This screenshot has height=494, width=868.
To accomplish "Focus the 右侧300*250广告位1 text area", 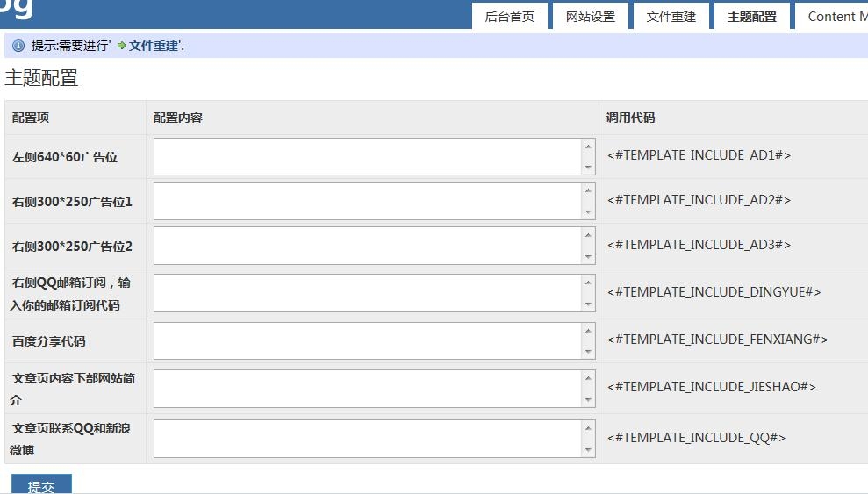I will click(x=374, y=201).
